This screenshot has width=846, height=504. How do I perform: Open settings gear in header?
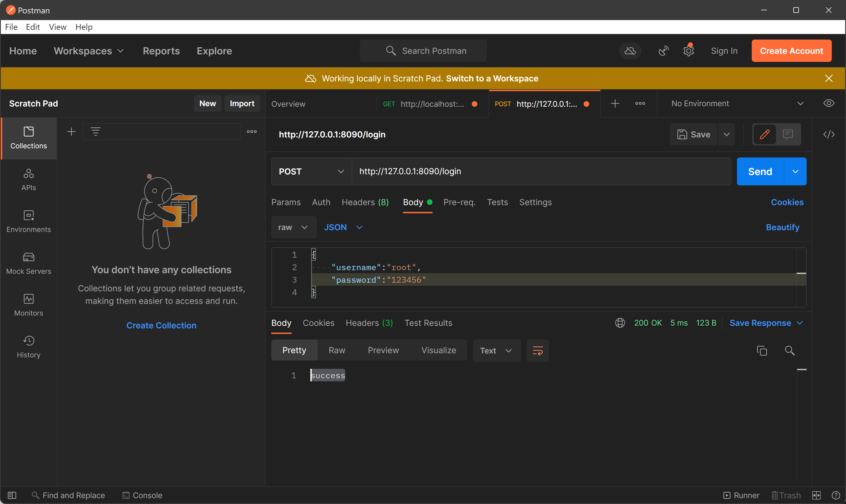tap(688, 51)
